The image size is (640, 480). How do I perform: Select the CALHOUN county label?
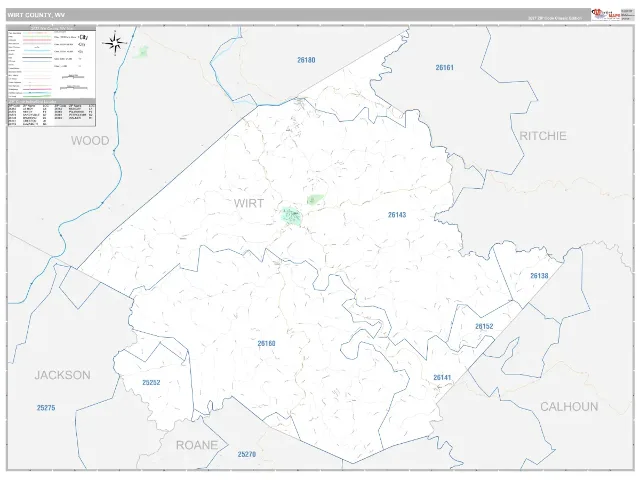click(569, 407)
